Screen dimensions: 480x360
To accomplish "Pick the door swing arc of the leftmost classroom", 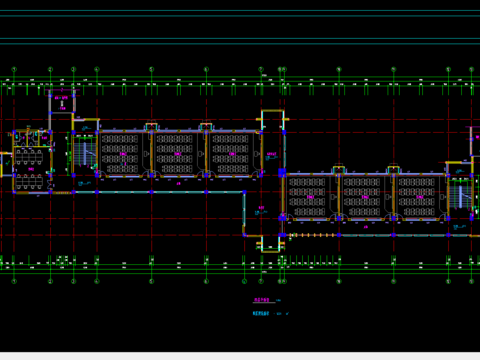I will [x=102, y=174].
